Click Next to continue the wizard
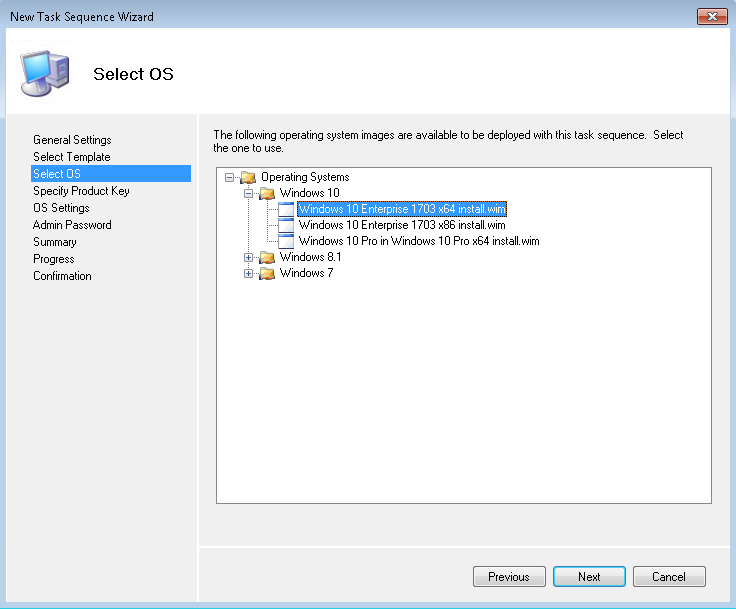This screenshot has width=736, height=609. tap(589, 577)
